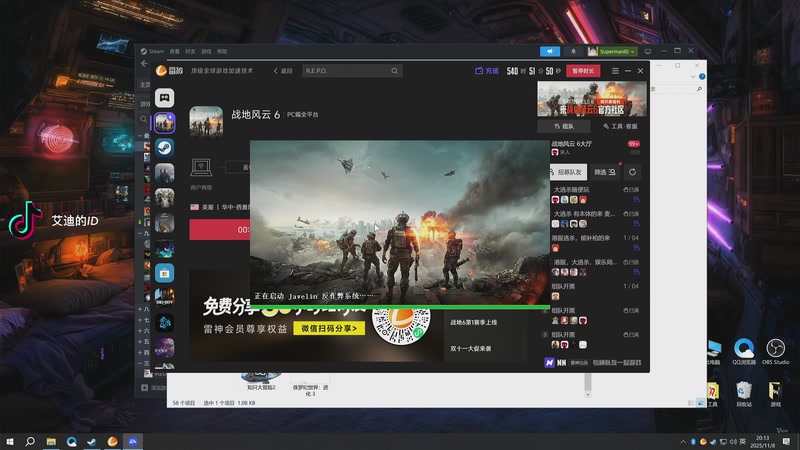
Task: Open the QQ Browser desktop shortcut
Action: tap(744, 352)
